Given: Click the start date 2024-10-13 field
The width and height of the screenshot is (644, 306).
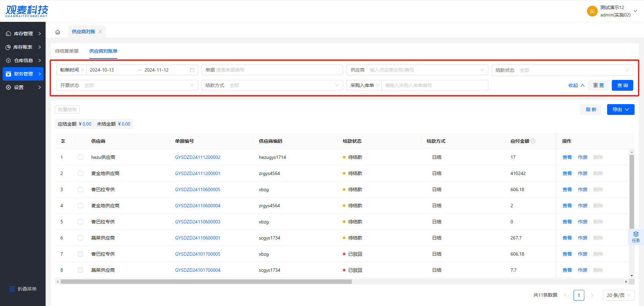Looking at the screenshot, I should pos(111,70).
